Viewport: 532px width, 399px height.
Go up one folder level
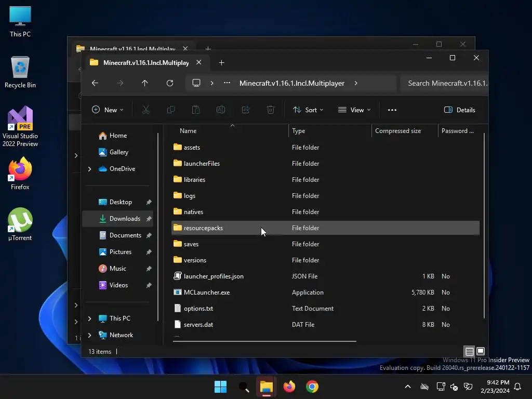coord(145,83)
